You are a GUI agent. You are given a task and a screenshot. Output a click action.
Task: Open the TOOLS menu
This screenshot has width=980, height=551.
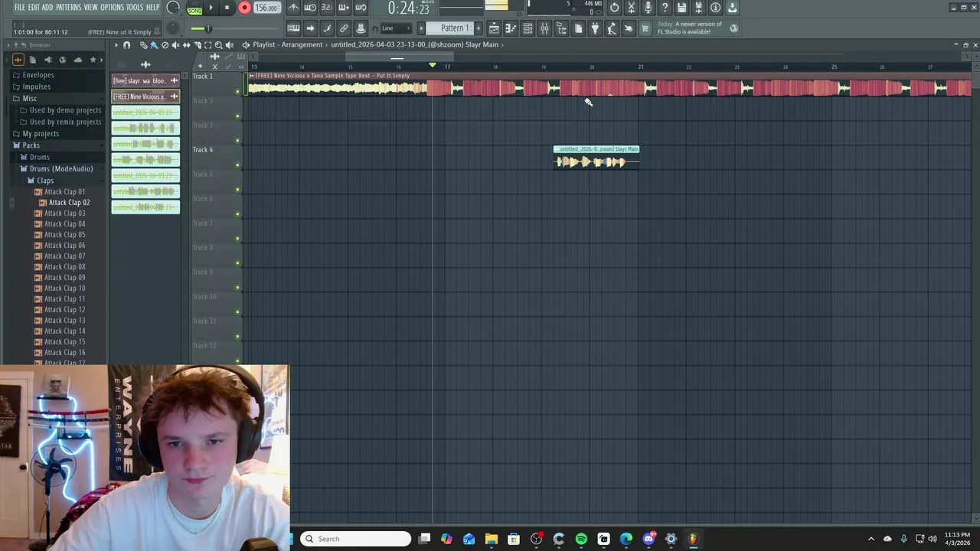click(135, 8)
